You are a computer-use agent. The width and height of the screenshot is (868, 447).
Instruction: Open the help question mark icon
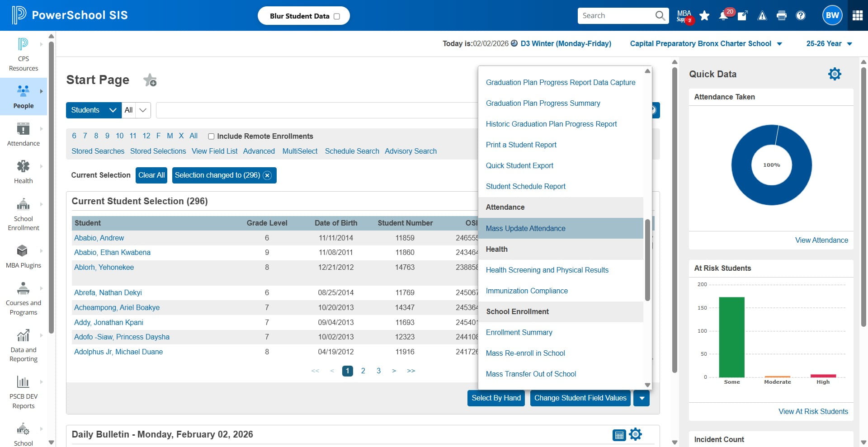coord(801,16)
